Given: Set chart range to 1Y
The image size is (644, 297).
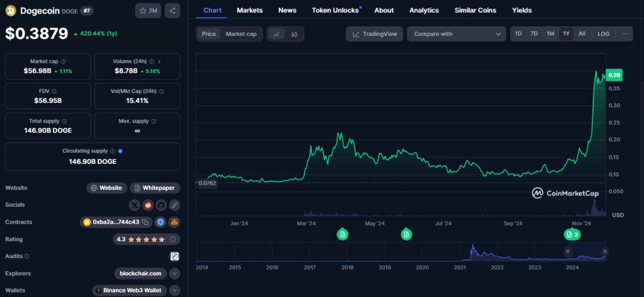Looking at the screenshot, I should pos(567,34).
